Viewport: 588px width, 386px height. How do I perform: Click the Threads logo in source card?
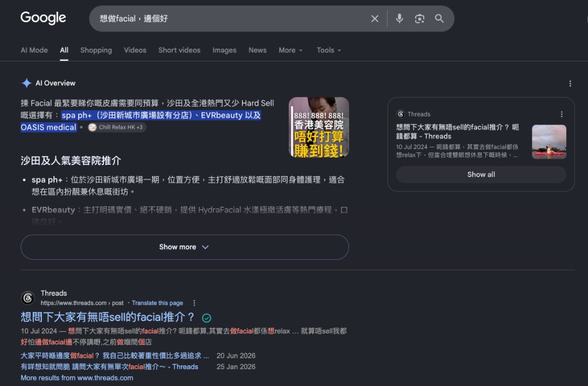coord(400,114)
